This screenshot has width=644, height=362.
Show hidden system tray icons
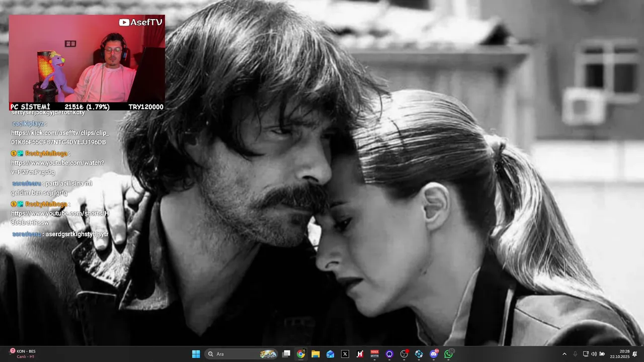point(564,354)
